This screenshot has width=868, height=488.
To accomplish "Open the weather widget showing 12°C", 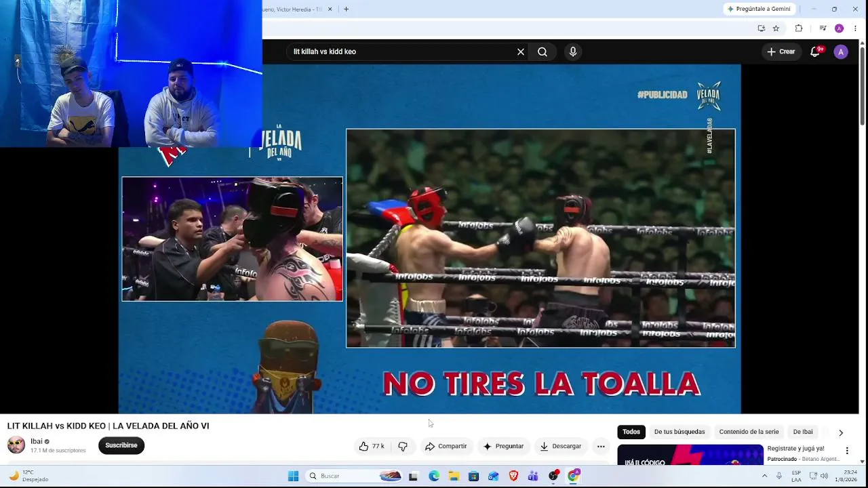I will click(x=28, y=476).
